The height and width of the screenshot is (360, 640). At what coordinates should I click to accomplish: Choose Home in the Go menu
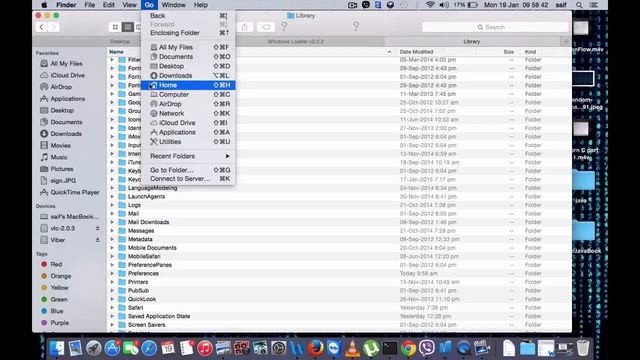tap(188, 85)
